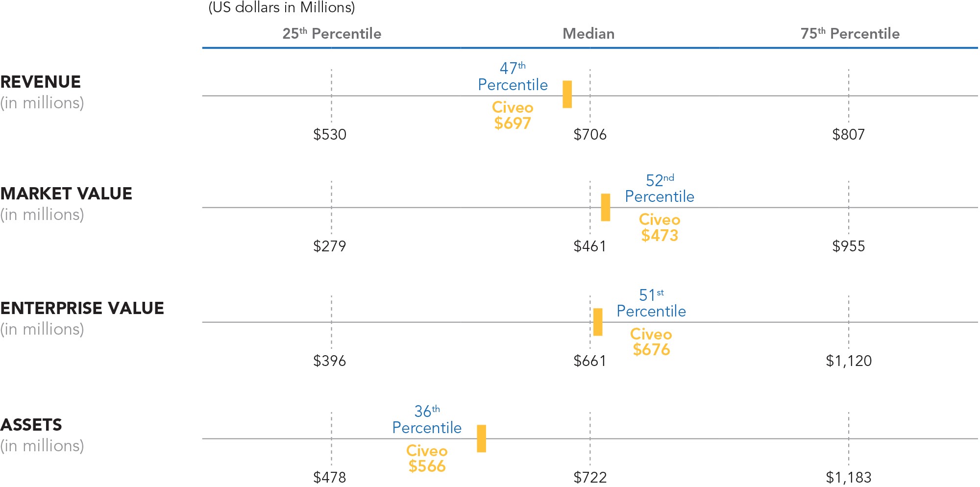Click the ENTERPRISE VALUE row label
980x487 pixels.
[x=82, y=308]
